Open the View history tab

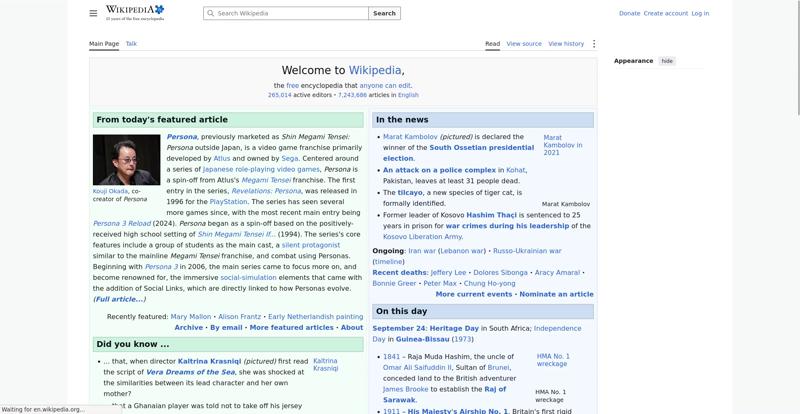click(566, 44)
